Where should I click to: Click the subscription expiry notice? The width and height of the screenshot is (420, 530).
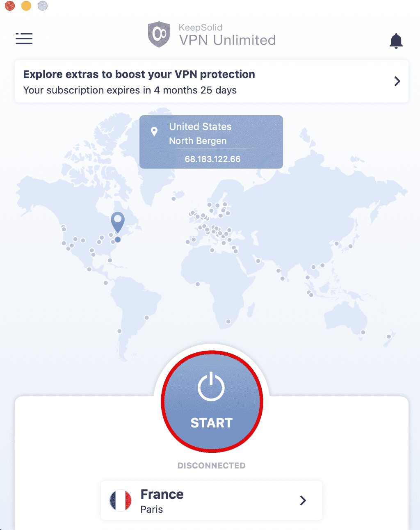point(130,90)
